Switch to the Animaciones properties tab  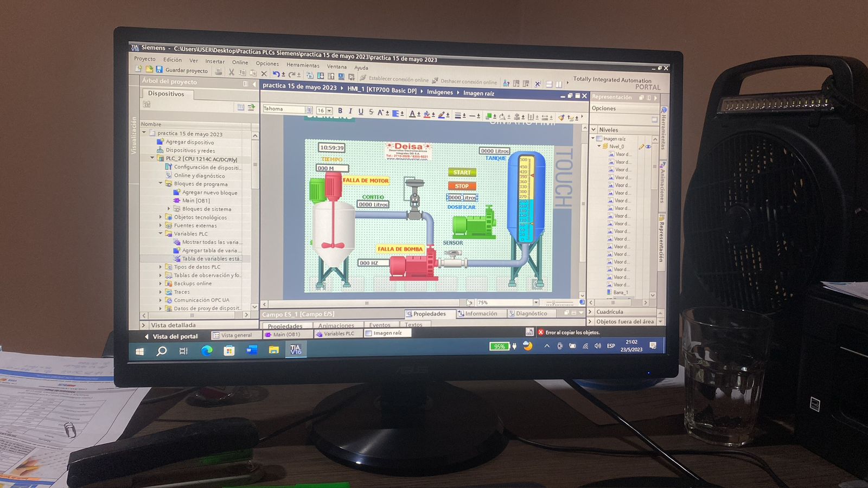coord(336,325)
